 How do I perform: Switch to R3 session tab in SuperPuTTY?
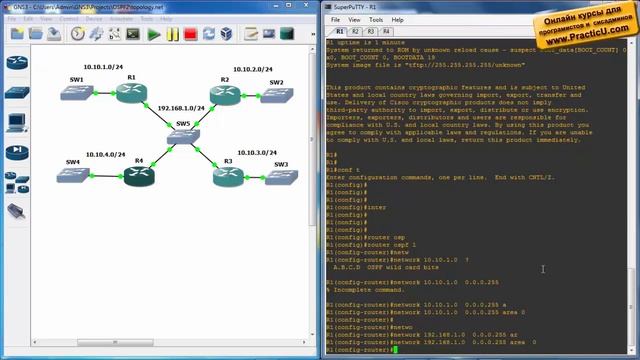(x=371, y=31)
